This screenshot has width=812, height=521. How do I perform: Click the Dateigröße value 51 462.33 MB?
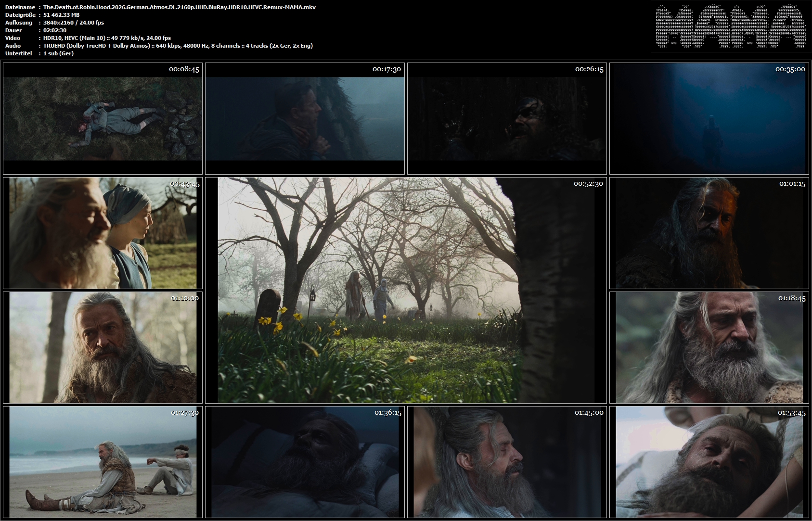pos(62,15)
